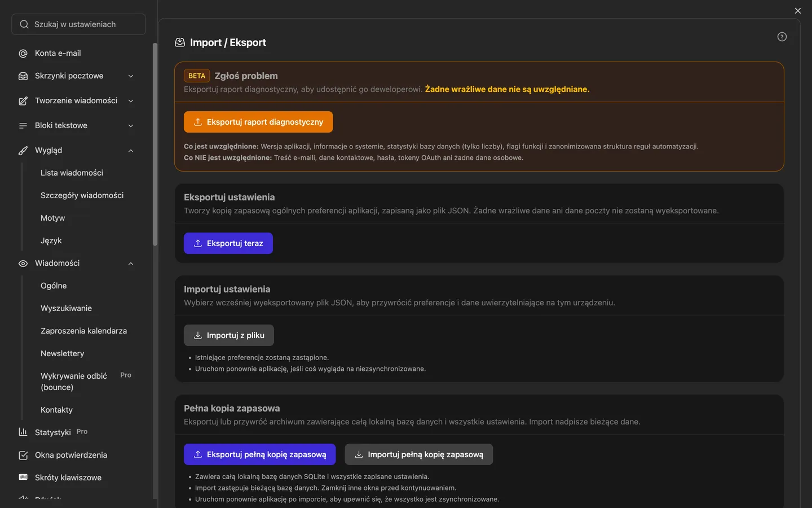Click the search magnifier icon
The width and height of the screenshot is (812, 508).
(x=24, y=24)
